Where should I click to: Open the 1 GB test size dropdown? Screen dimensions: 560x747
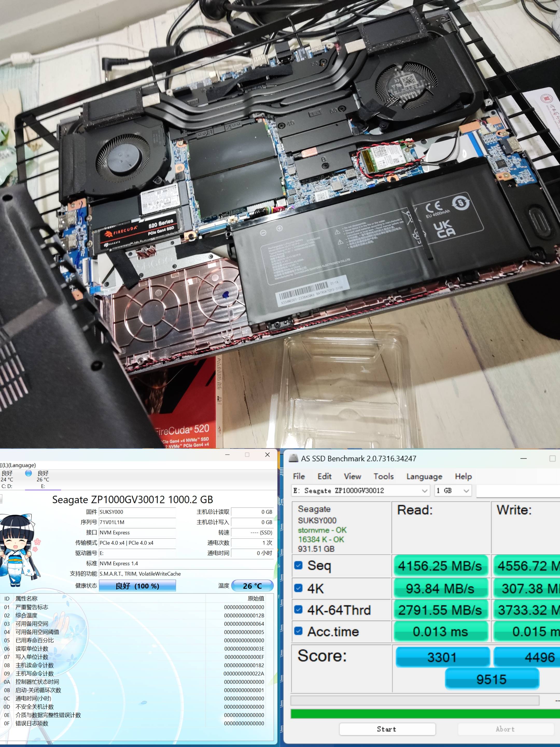click(453, 491)
